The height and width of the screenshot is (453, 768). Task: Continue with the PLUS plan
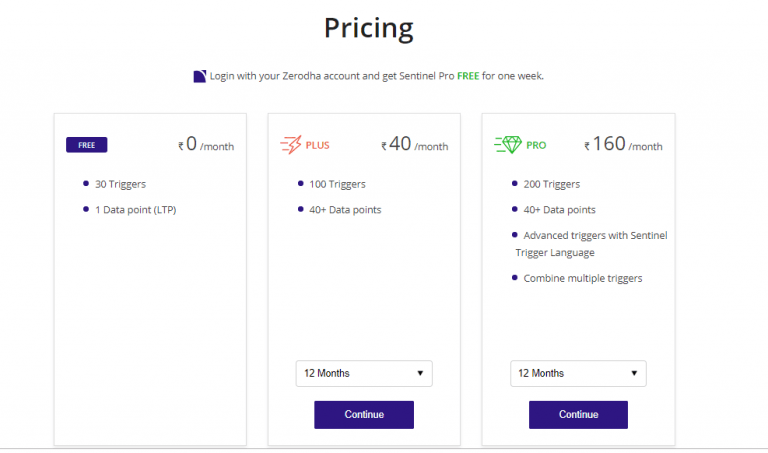click(364, 415)
